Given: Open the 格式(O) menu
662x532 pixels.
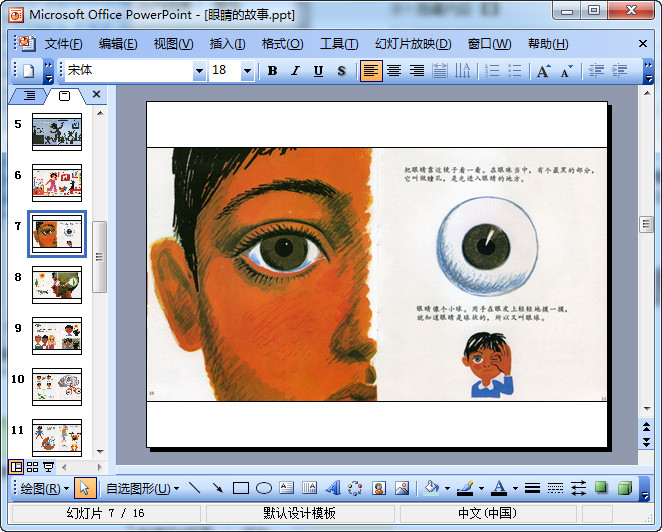Looking at the screenshot, I should pos(282,44).
